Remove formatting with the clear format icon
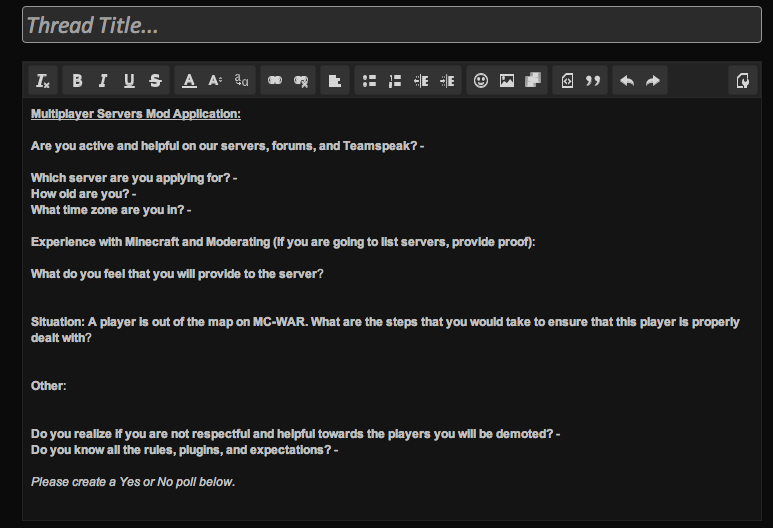 pyautogui.click(x=42, y=81)
